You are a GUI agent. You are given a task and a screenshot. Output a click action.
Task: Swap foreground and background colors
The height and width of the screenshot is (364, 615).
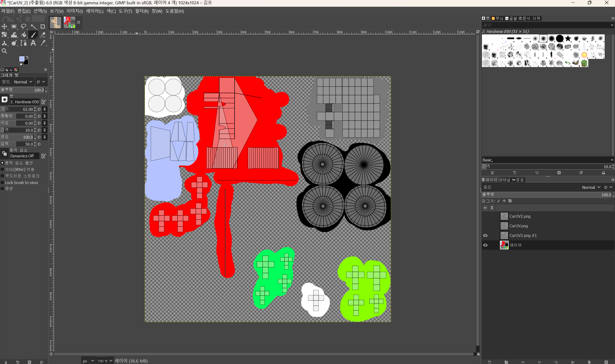coord(27,57)
